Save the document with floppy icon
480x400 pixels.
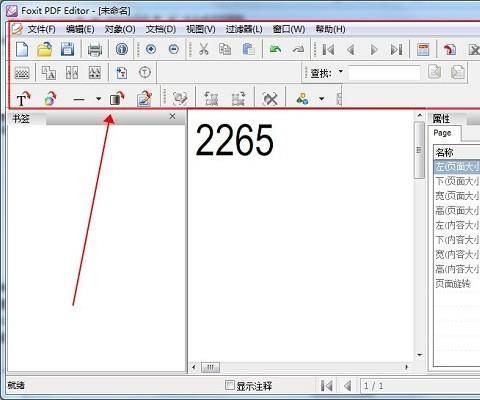[68, 49]
